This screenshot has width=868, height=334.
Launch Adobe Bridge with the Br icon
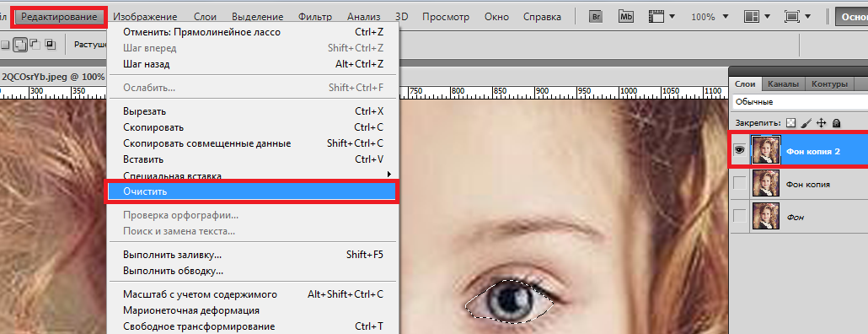596,17
